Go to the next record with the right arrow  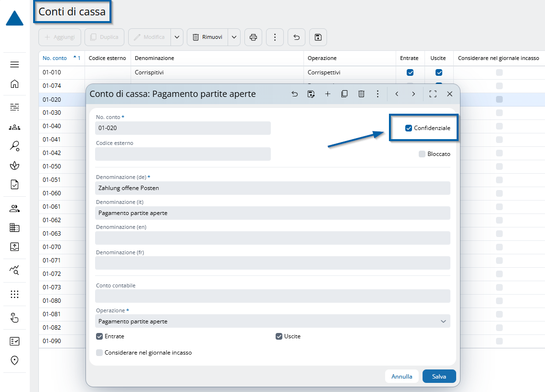[413, 94]
